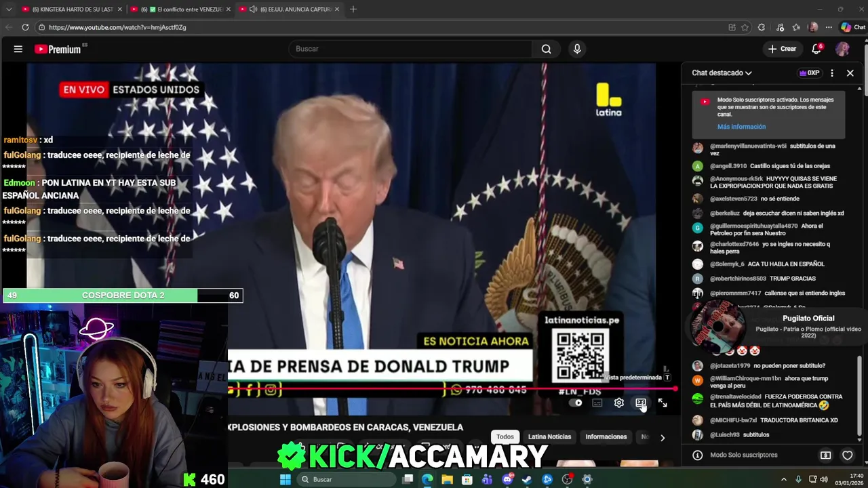This screenshot has height=488, width=868.
Task: Open the browser profile picture
Action: 813,27
